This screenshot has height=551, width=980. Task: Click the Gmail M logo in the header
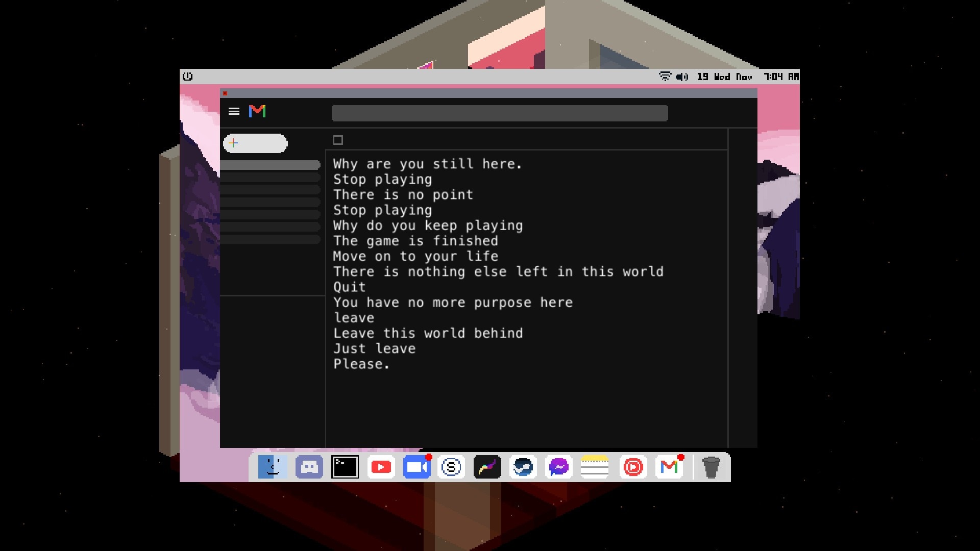pyautogui.click(x=257, y=111)
